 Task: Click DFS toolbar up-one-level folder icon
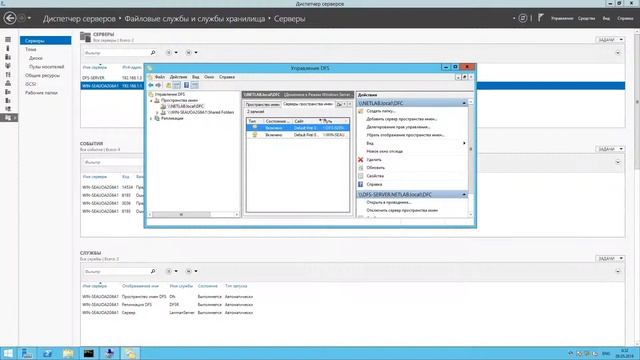(x=168, y=85)
